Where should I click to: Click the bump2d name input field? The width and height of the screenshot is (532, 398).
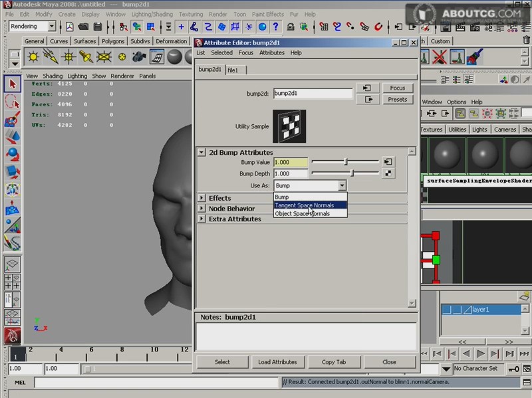click(313, 93)
